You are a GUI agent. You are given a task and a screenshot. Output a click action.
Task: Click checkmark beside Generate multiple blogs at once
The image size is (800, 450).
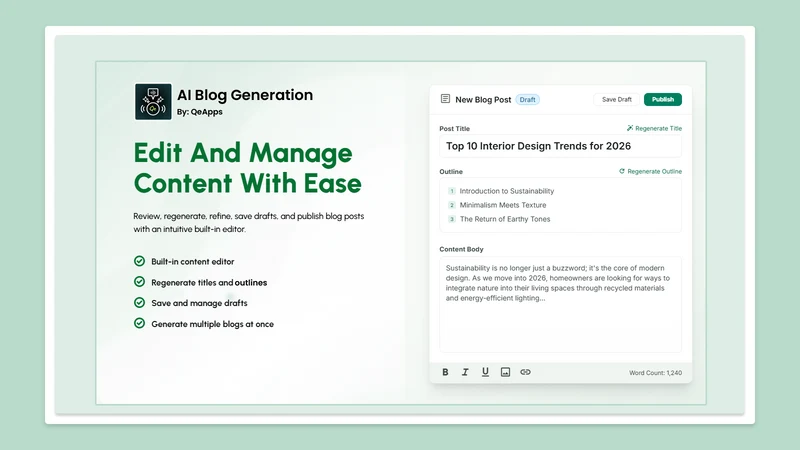tap(139, 323)
